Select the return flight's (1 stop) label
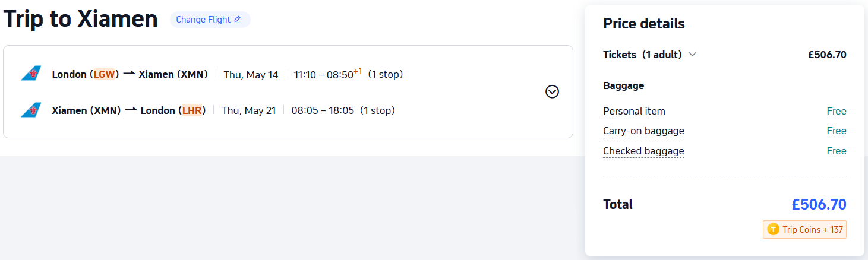This screenshot has width=868, height=260. pyautogui.click(x=377, y=111)
